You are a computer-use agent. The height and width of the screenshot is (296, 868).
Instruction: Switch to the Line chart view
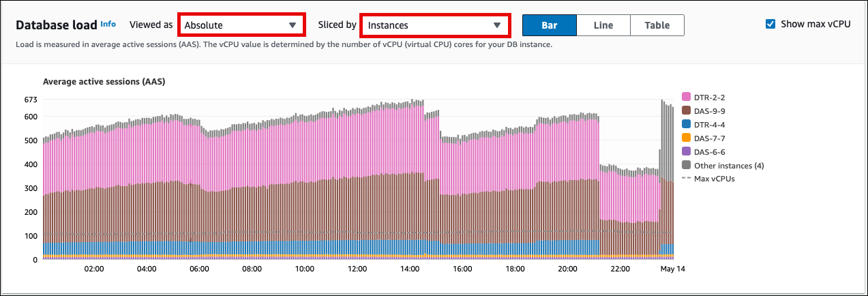click(x=603, y=25)
